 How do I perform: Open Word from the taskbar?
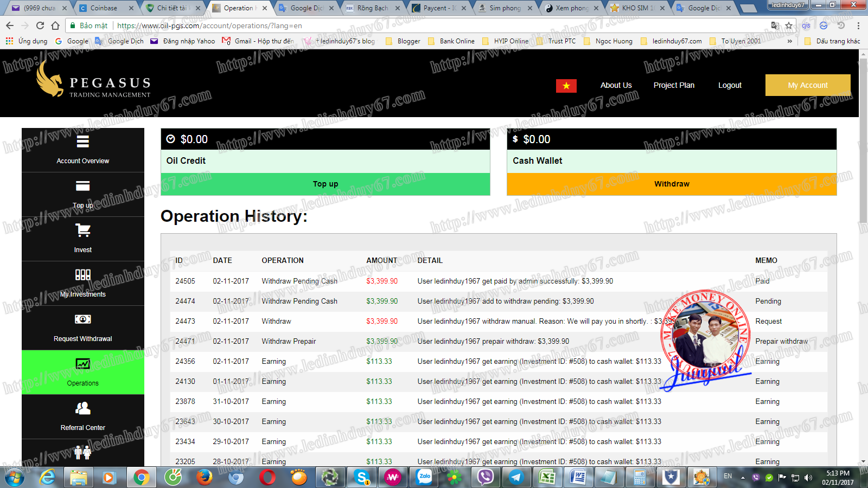578,477
